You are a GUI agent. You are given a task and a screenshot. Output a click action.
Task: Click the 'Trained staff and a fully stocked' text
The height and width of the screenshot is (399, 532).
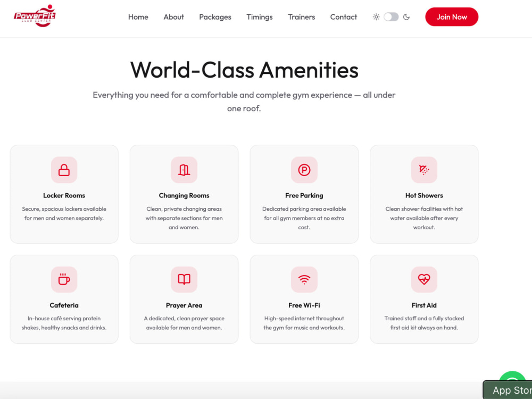(x=424, y=323)
